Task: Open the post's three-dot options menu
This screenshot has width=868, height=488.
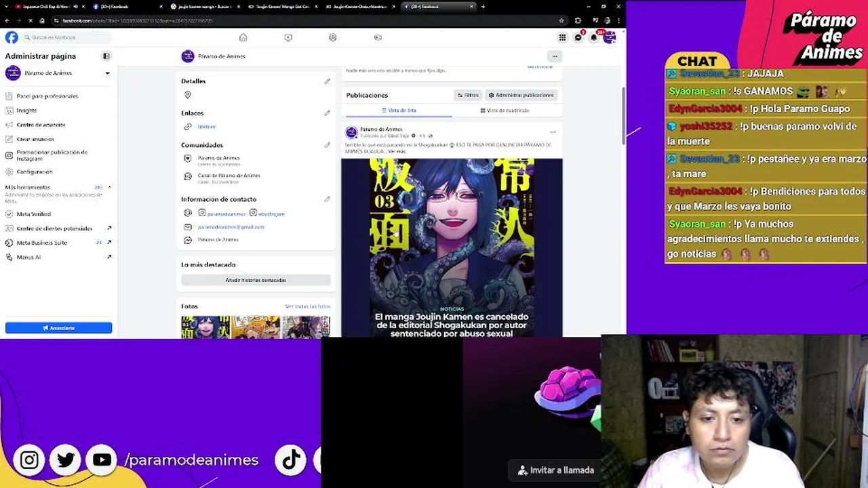Action: (x=553, y=132)
